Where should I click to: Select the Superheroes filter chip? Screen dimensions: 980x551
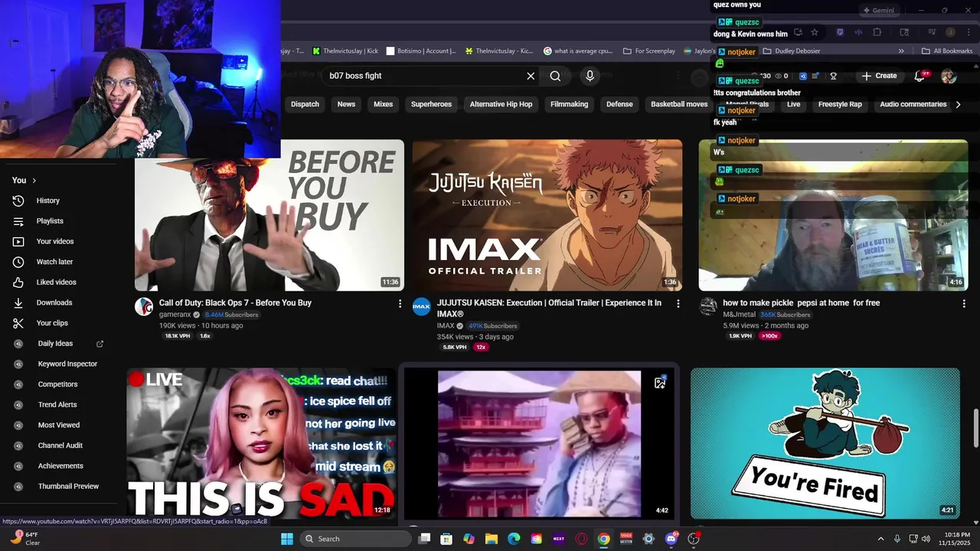coord(431,104)
